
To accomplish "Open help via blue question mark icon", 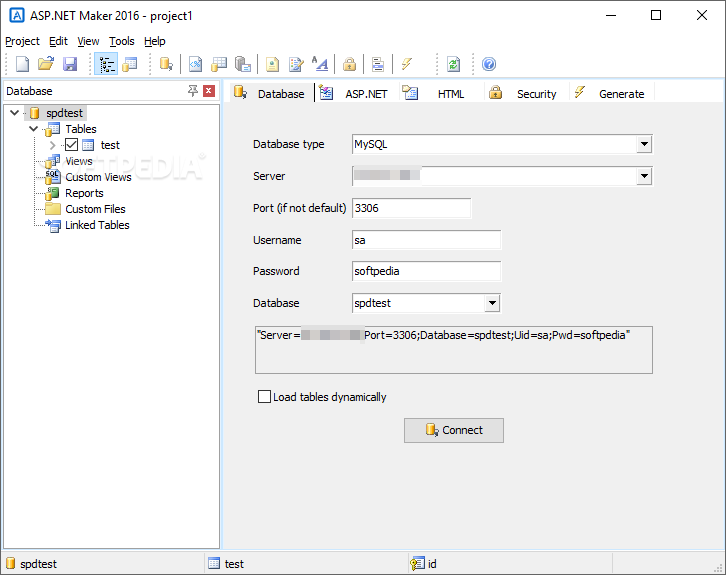I will (489, 64).
